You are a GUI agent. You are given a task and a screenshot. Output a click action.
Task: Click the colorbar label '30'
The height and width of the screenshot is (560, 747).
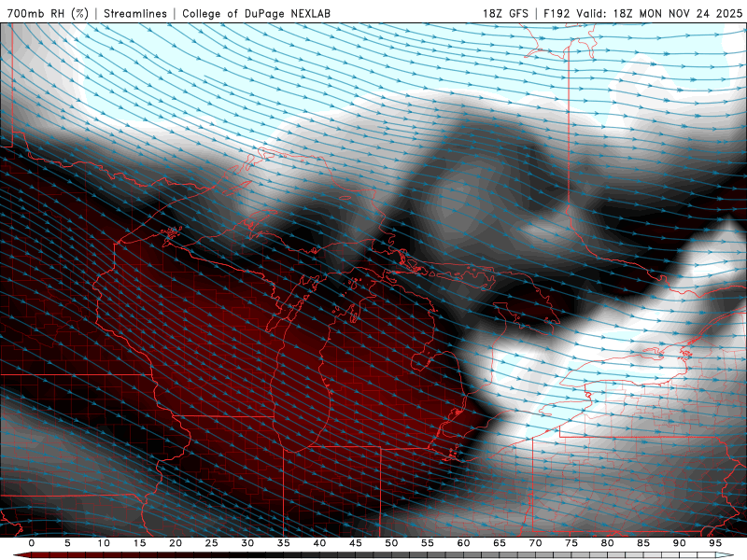pos(247,543)
